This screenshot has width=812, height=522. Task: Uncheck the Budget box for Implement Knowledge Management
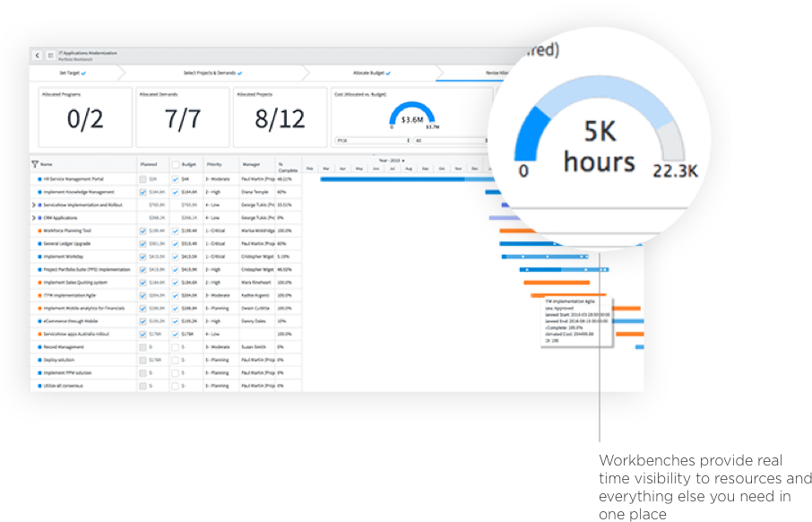[176, 192]
